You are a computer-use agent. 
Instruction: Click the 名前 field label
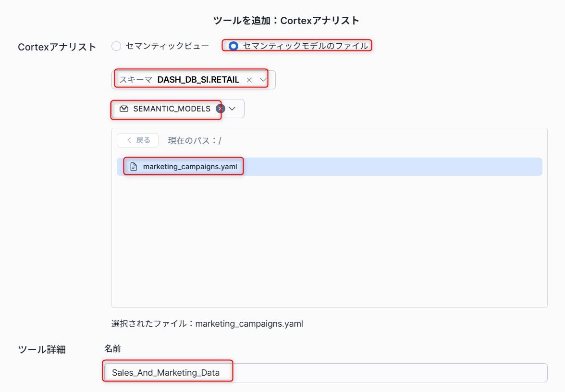coord(112,349)
